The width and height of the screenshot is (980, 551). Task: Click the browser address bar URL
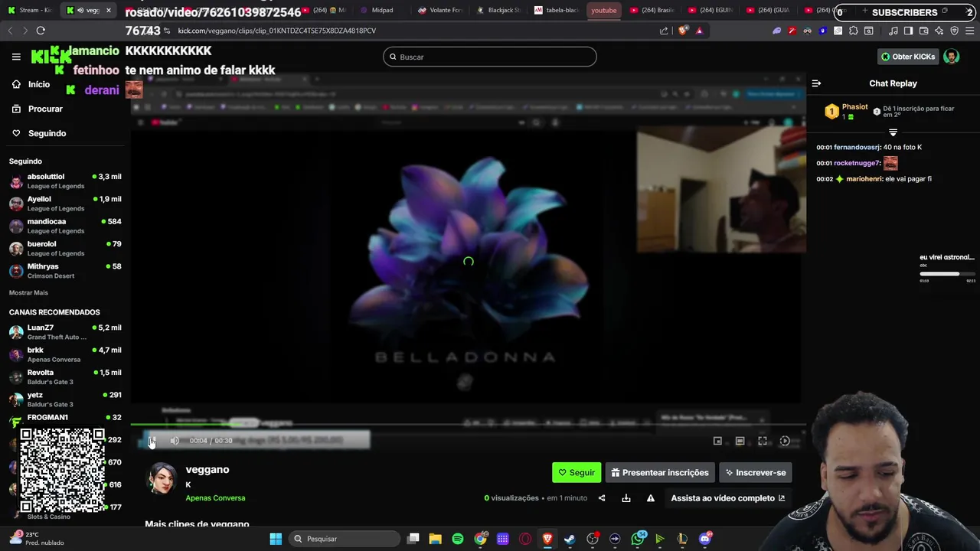pyautogui.click(x=276, y=31)
